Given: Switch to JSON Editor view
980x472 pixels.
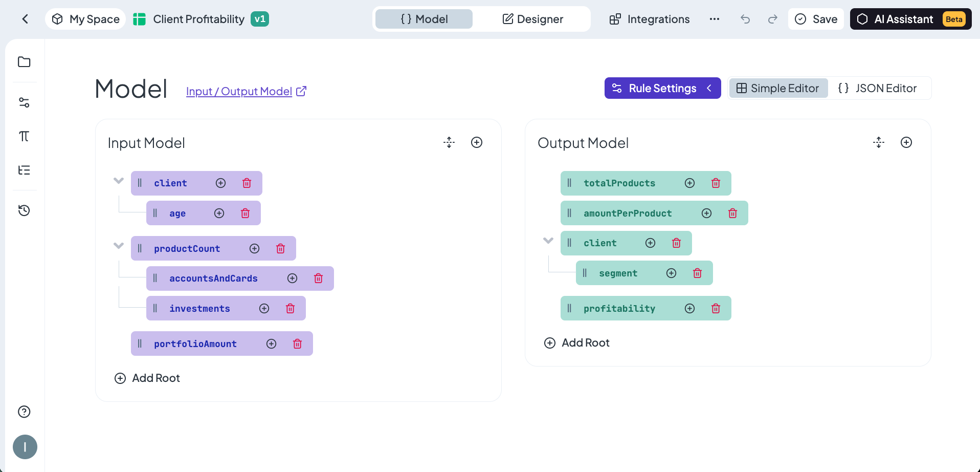Looking at the screenshot, I should click(x=878, y=89).
